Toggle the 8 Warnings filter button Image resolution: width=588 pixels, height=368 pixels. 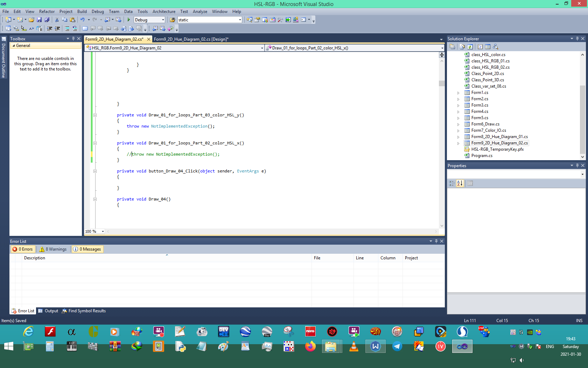click(53, 249)
